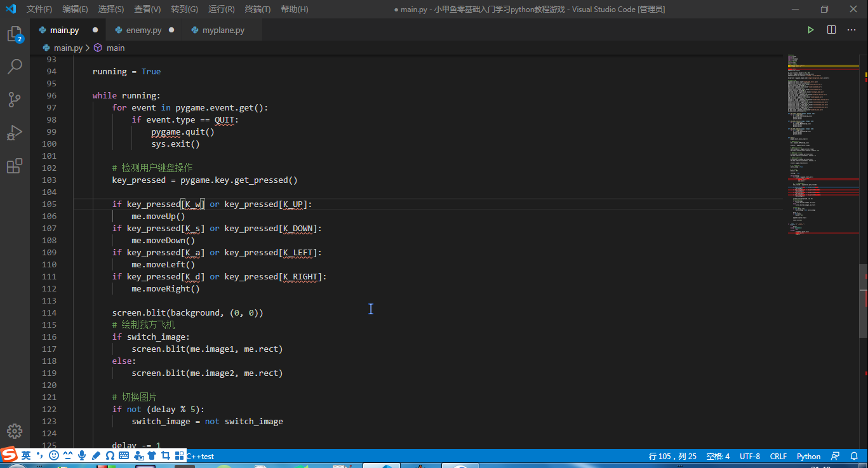868x468 pixels.
Task: Click comment '# 检测用户键盘操作'
Action: (152, 168)
